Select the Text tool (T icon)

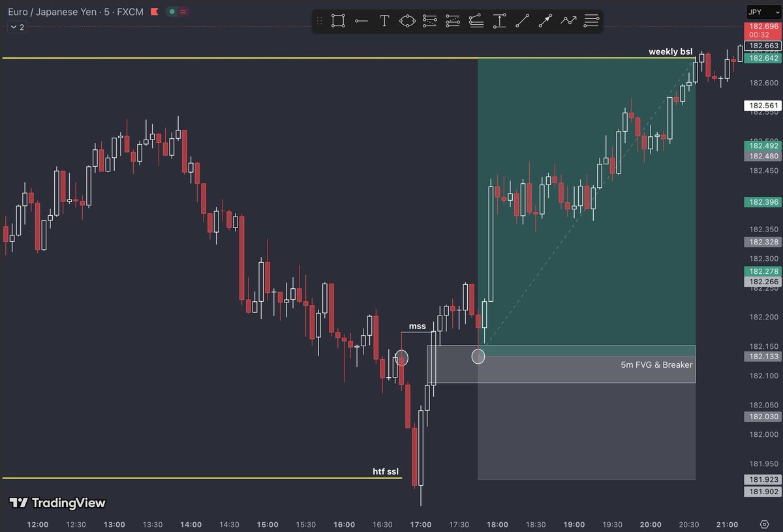pyautogui.click(x=384, y=21)
